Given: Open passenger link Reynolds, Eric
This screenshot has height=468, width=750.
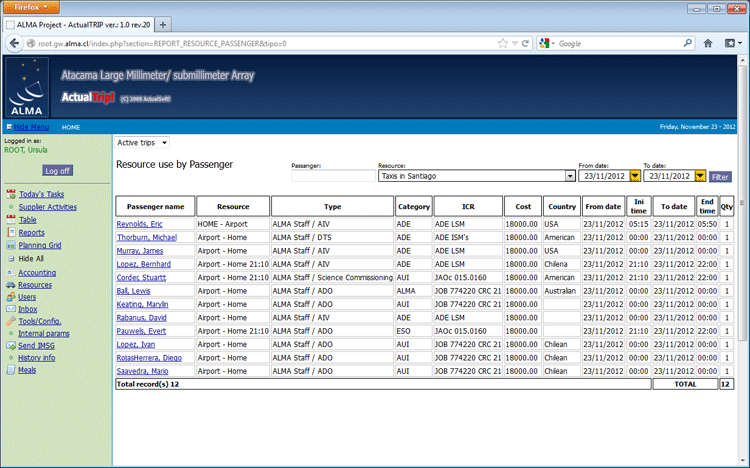Looking at the screenshot, I should pyautogui.click(x=139, y=224).
